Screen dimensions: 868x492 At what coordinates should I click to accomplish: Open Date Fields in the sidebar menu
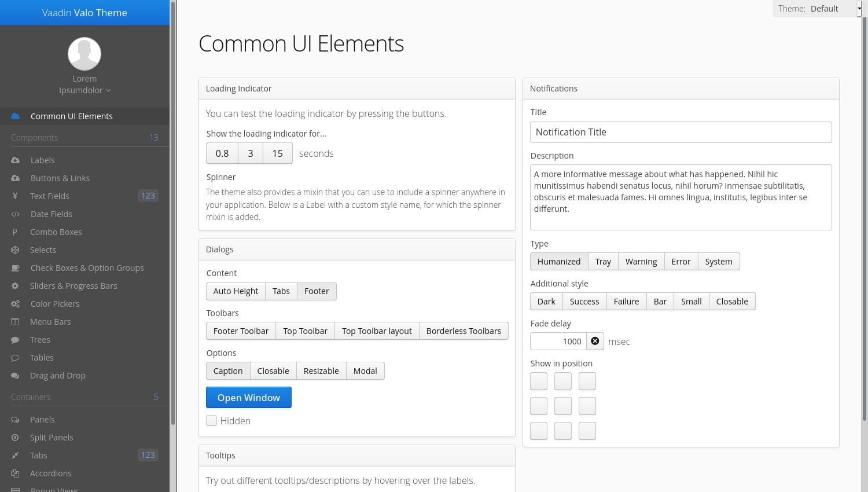(84, 214)
